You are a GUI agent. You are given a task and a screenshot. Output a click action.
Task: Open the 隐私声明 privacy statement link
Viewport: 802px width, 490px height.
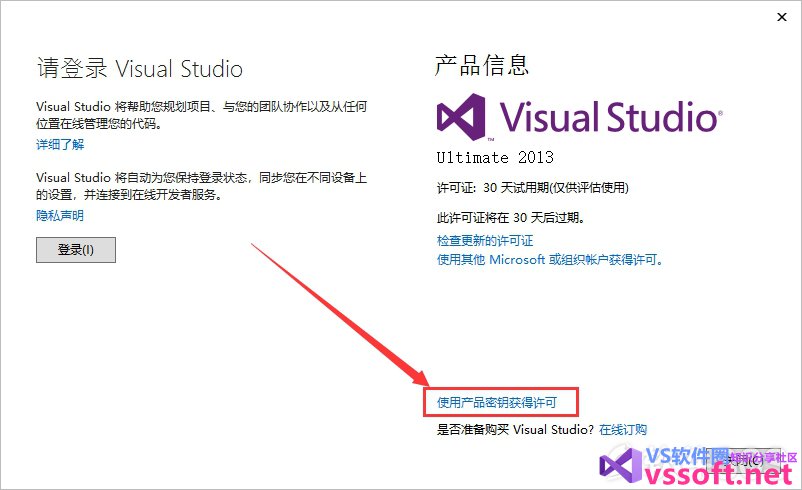[60, 216]
